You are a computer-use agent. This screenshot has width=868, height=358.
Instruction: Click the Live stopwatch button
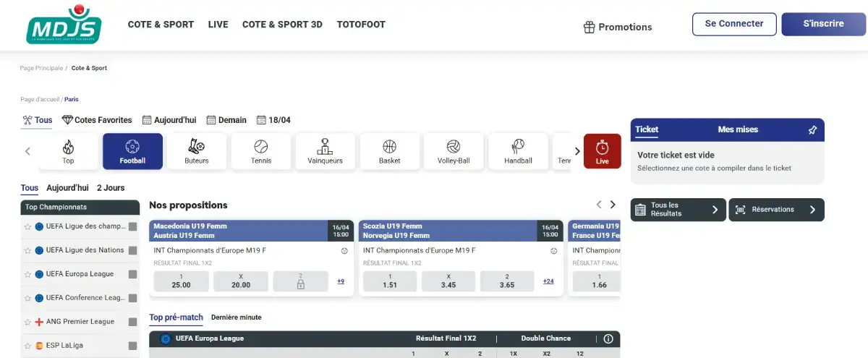tap(602, 151)
